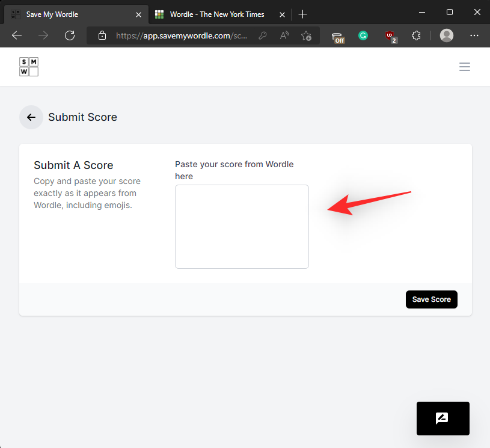Image resolution: width=490 pixels, height=448 pixels.
Task: Open the browser Settings and more menu
Action: coord(474,35)
